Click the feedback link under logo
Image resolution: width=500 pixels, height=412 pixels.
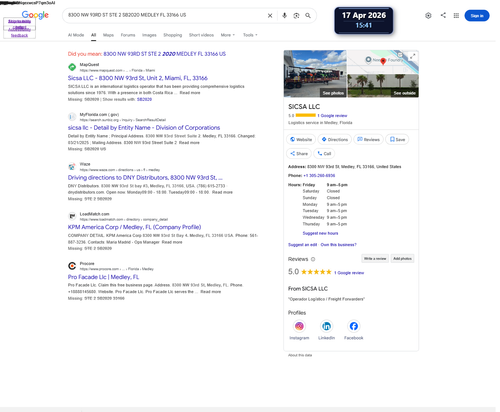click(x=19, y=35)
